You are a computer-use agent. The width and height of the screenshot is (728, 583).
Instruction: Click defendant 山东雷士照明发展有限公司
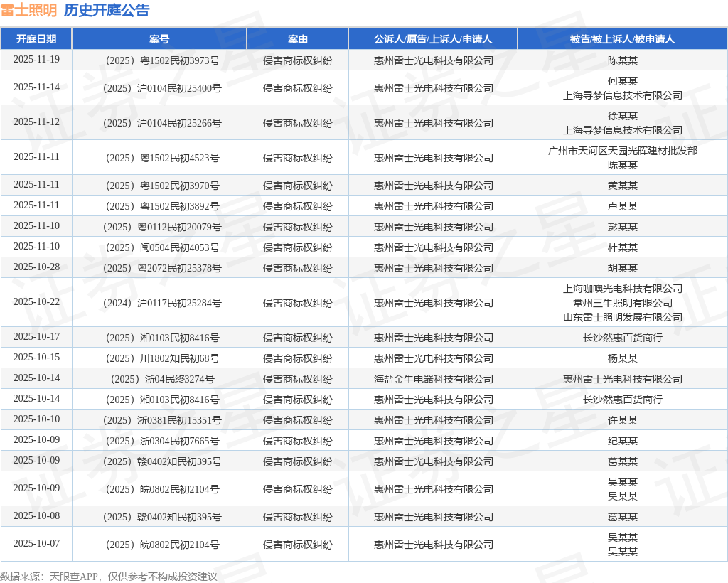tap(623, 317)
